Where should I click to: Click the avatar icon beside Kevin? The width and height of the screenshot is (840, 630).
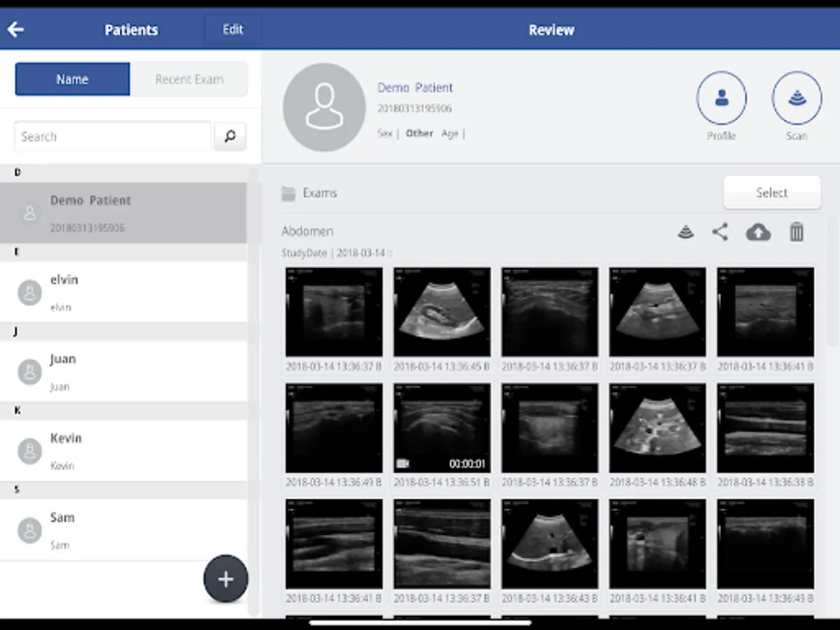(x=29, y=450)
